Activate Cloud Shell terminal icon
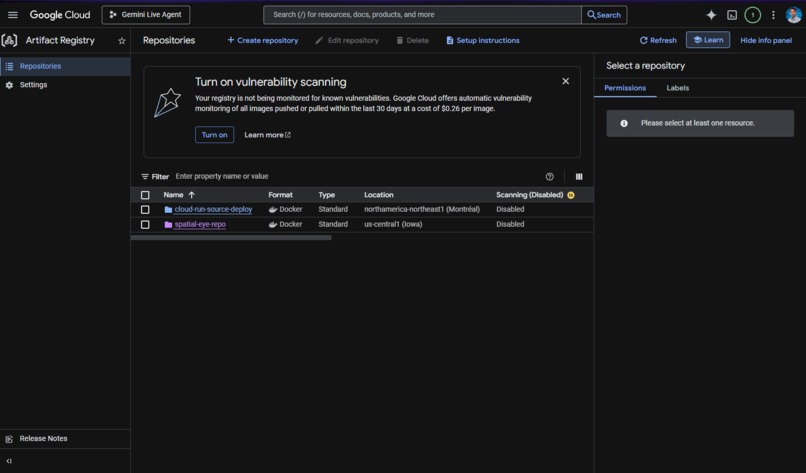Viewport: 806px width, 473px height. coord(732,15)
